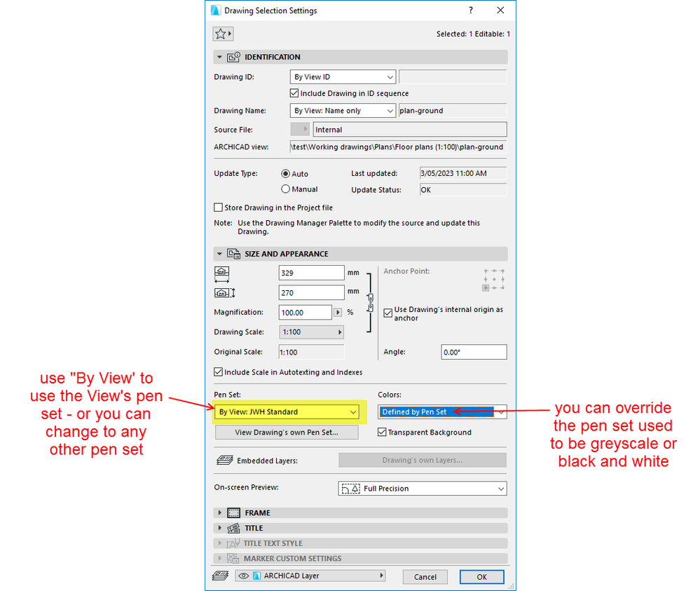Open the Pen Set dropdown
Viewport: 700px width, 591px height.
click(287, 412)
